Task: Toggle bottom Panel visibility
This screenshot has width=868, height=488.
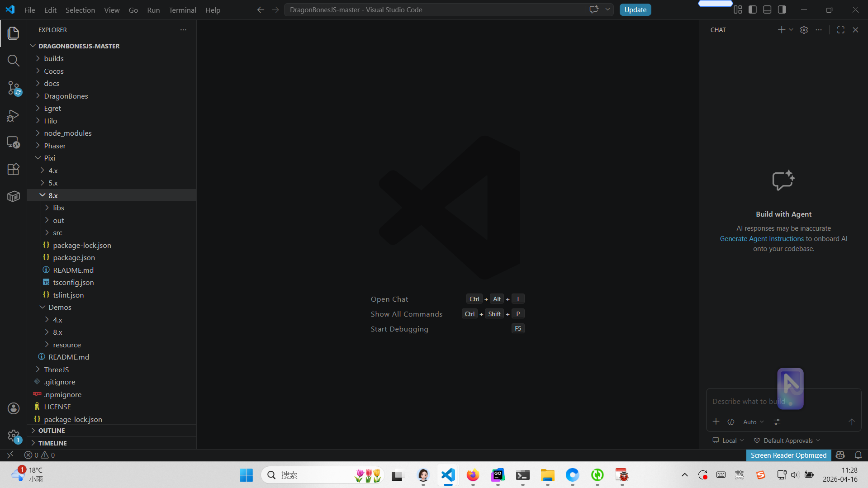Action: tap(767, 9)
